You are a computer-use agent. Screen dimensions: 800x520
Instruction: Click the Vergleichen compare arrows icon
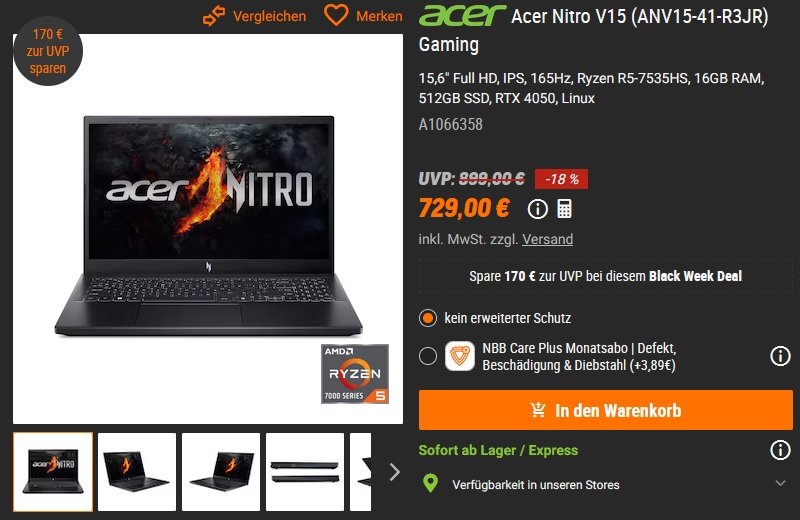click(x=214, y=16)
